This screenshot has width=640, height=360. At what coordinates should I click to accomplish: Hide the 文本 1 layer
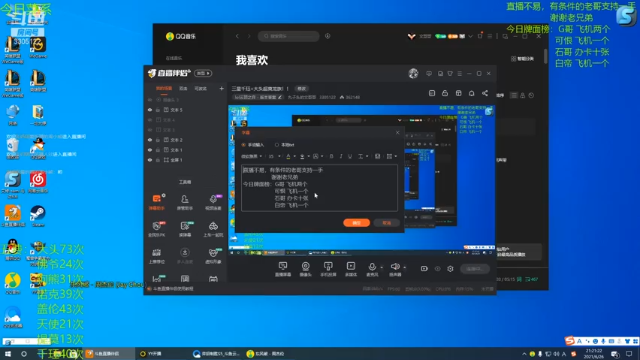[150, 150]
